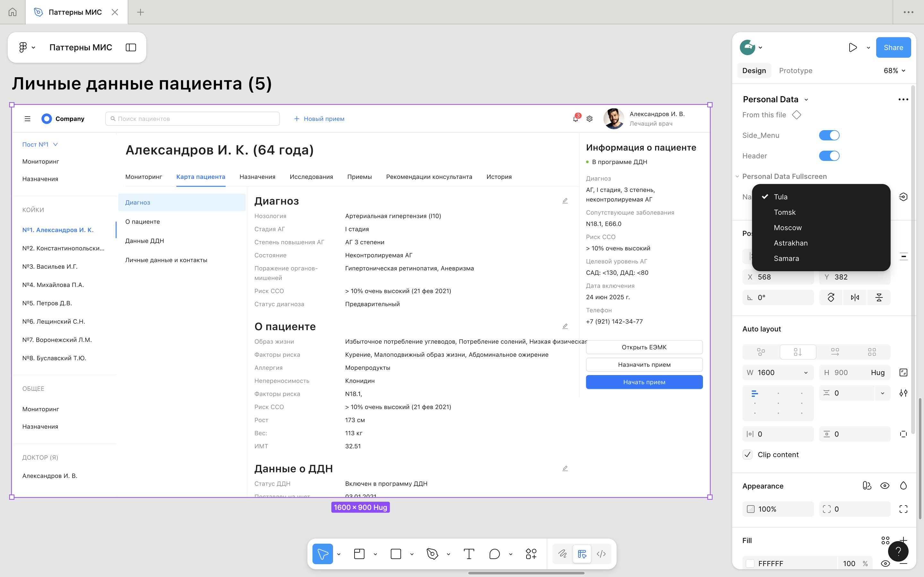The width and height of the screenshot is (924, 577).
Task: Choose Moscow from the dropdown list
Action: point(787,228)
